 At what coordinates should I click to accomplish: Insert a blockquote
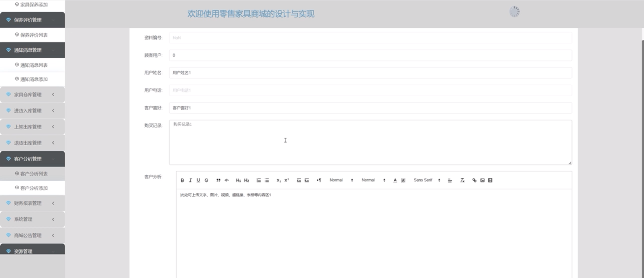218,180
